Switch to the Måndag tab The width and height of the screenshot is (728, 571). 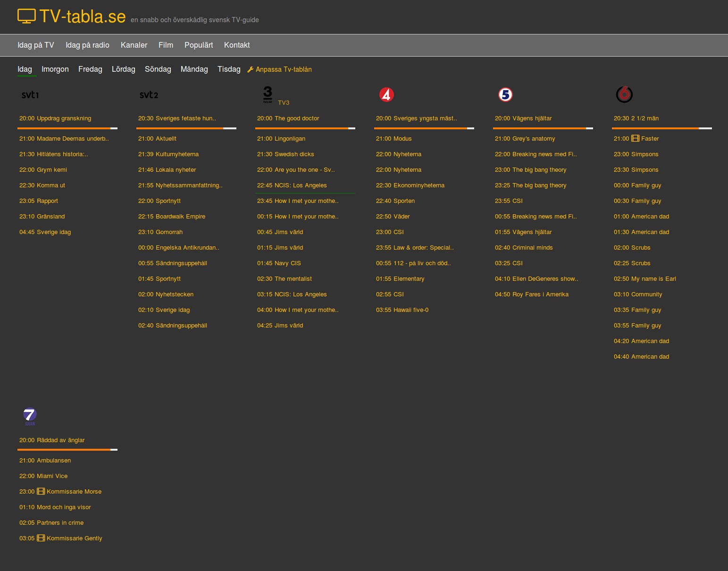coord(194,69)
